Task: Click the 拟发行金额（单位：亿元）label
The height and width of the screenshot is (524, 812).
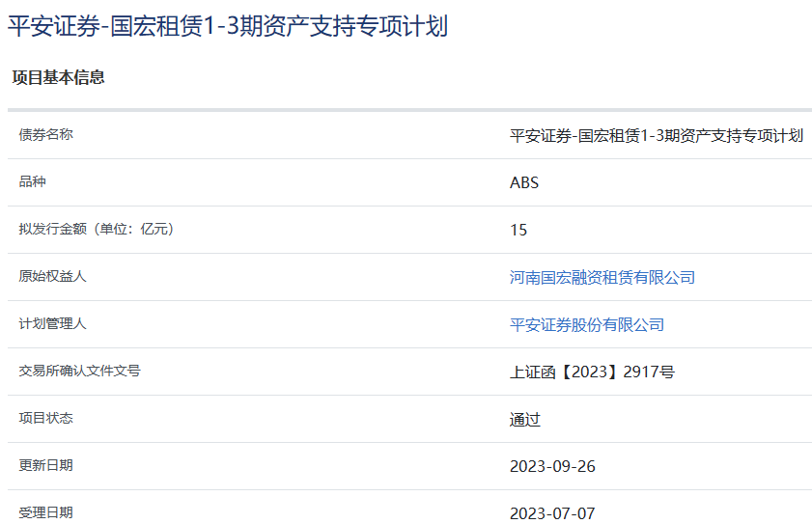Action: (97, 229)
